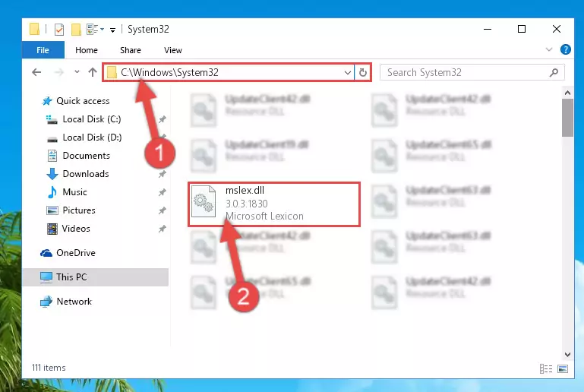Maximize the System32 window
The width and height of the screenshot is (584, 392).
522,29
